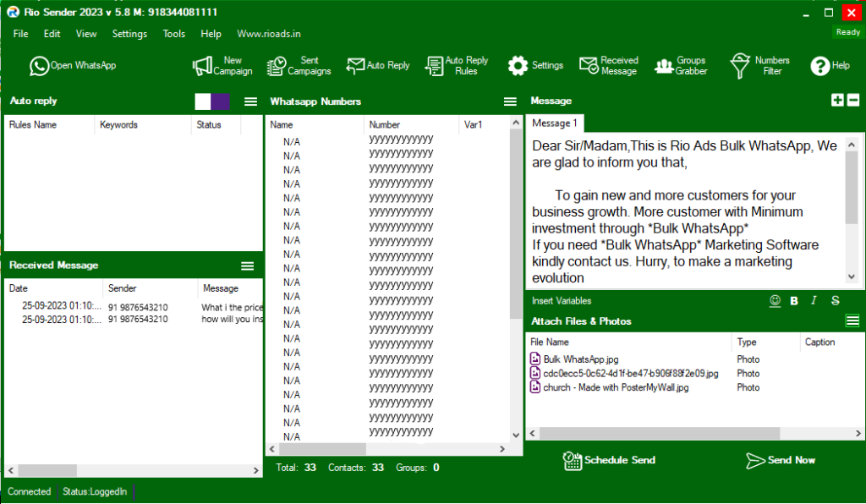Apply bold formatting to message
This screenshot has height=504, width=866.
click(794, 301)
